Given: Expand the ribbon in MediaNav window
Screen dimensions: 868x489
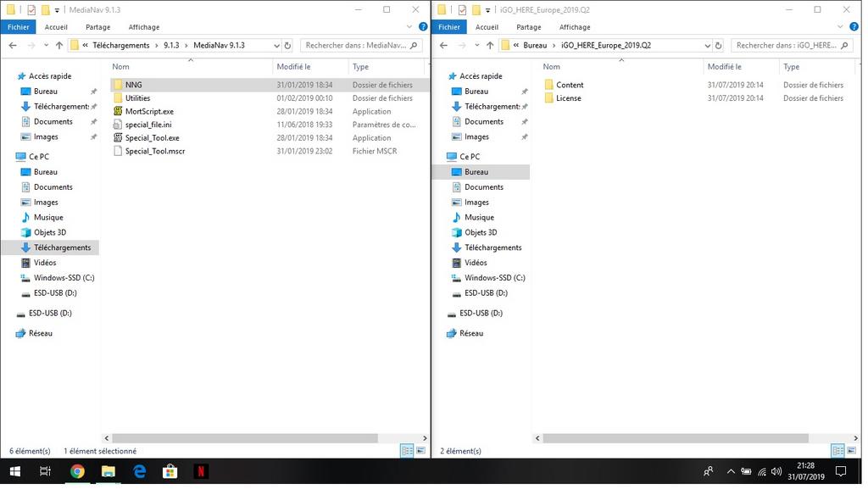Looking at the screenshot, I should click(409, 26).
